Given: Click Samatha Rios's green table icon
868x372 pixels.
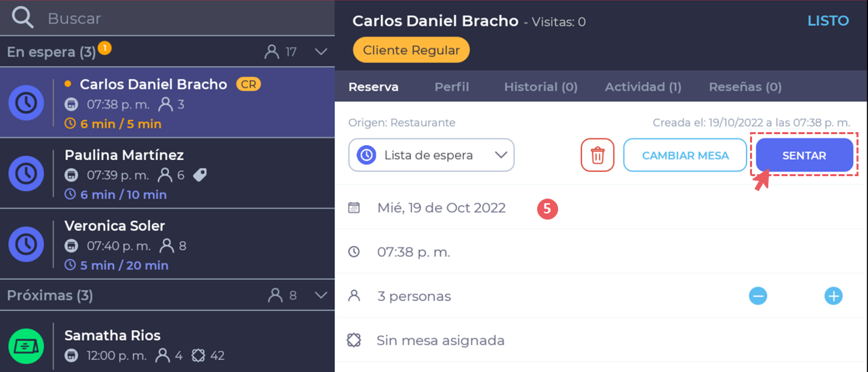Looking at the screenshot, I should (x=26, y=346).
